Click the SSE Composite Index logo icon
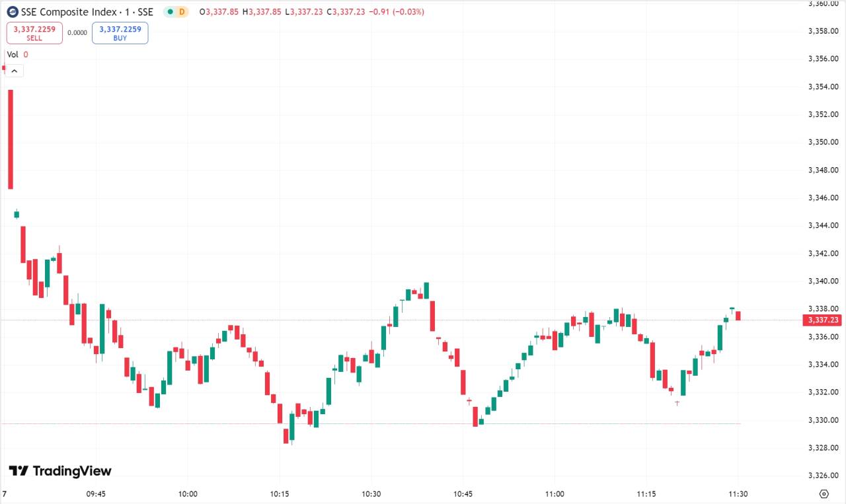The height and width of the screenshot is (504, 846). (13, 12)
